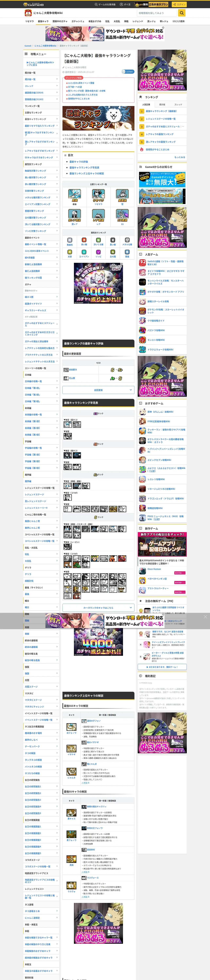The image size is (210, 980).
Task: Expand the 掲示板一覧 sidebar item arrow
Action: (57, 79)
